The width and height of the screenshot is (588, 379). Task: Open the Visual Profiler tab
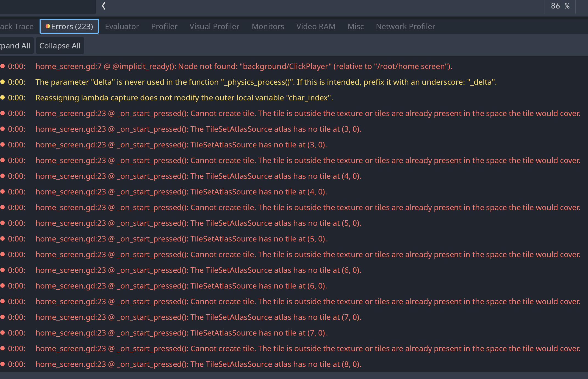tap(214, 26)
